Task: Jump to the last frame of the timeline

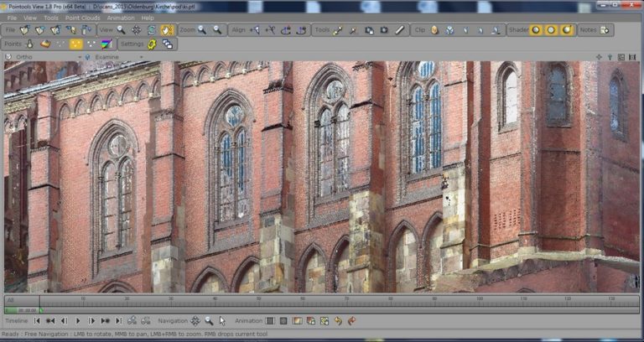Action: (x=119, y=321)
